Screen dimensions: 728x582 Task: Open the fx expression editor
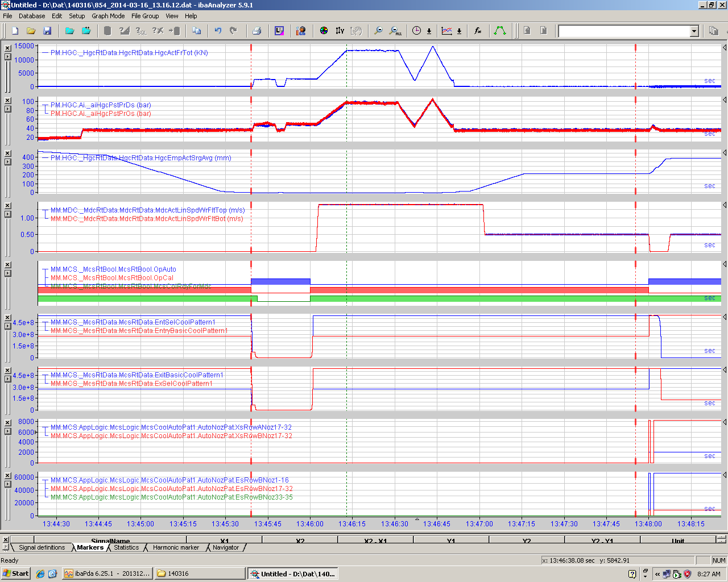point(478,31)
